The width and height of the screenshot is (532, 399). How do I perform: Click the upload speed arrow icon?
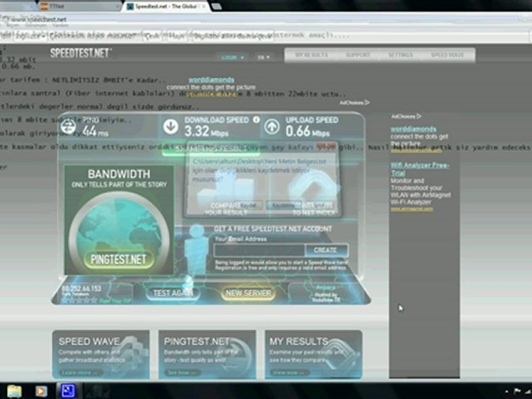point(272,126)
